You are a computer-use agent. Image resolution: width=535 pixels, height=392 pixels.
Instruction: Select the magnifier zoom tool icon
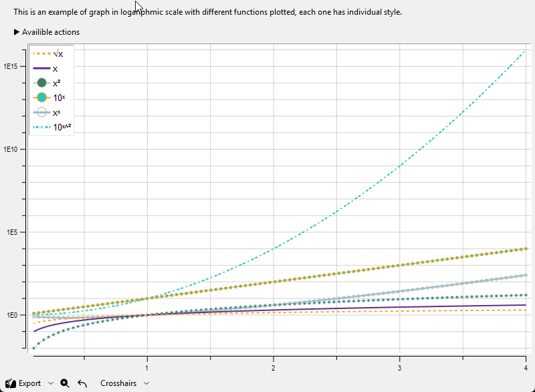pyautogui.click(x=64, y=383)
